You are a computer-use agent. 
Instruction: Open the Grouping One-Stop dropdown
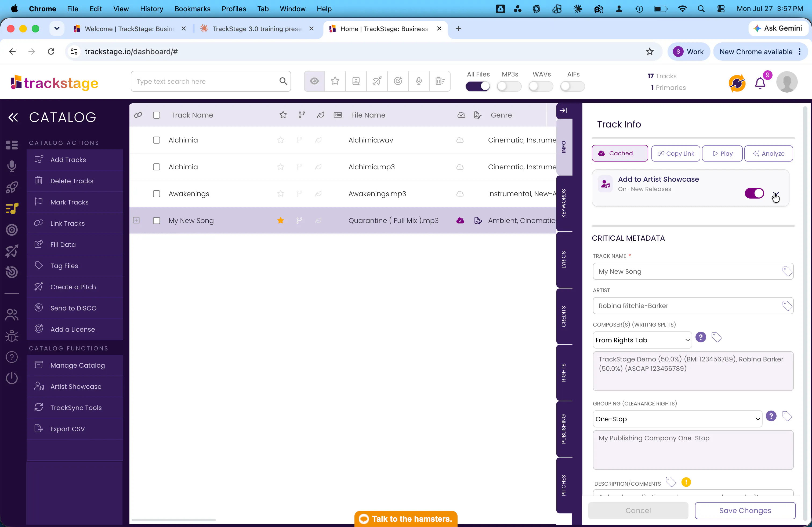677,419
